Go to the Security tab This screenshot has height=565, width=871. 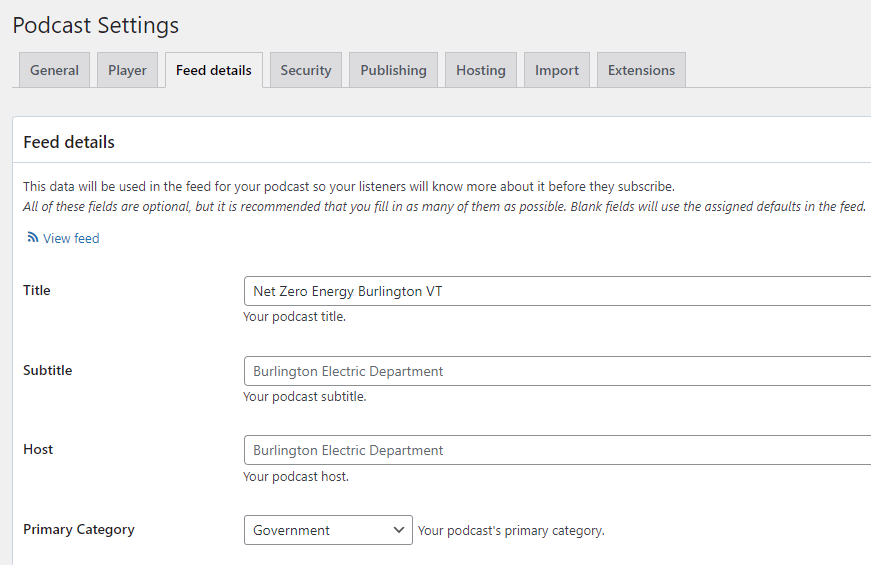[306, 70]
